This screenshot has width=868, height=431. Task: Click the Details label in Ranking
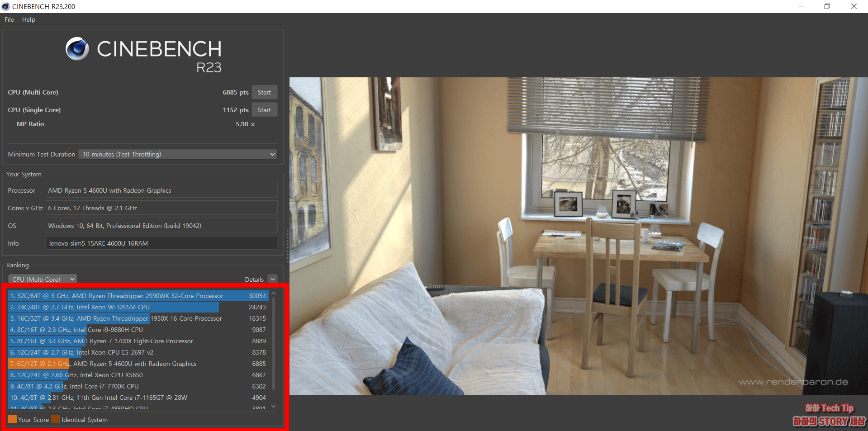click(254, 279)
